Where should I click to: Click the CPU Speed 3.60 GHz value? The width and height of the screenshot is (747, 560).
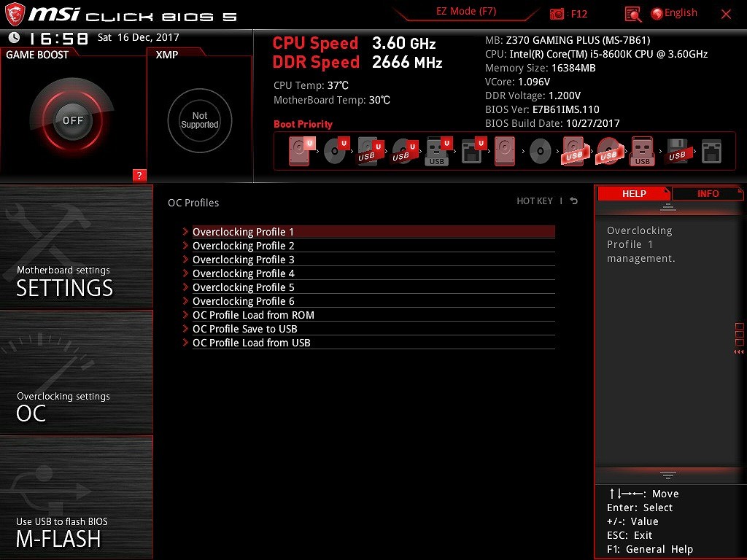(403, 43)
